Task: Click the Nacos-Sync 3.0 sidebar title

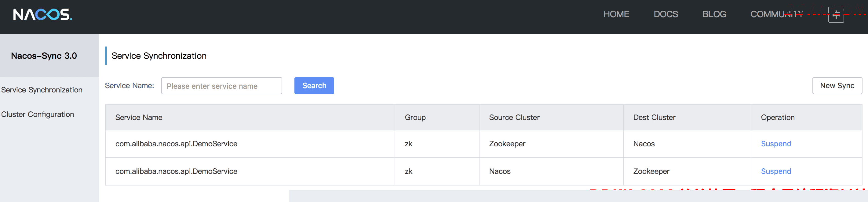Action: [x=44, y=56]
